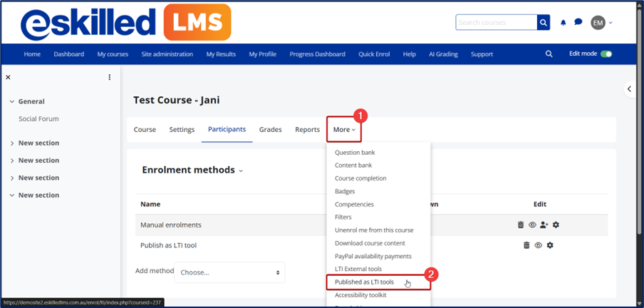Screen dimensions: 644x308
Task: Open the Social Forum link
Action: tap(38, 119)
